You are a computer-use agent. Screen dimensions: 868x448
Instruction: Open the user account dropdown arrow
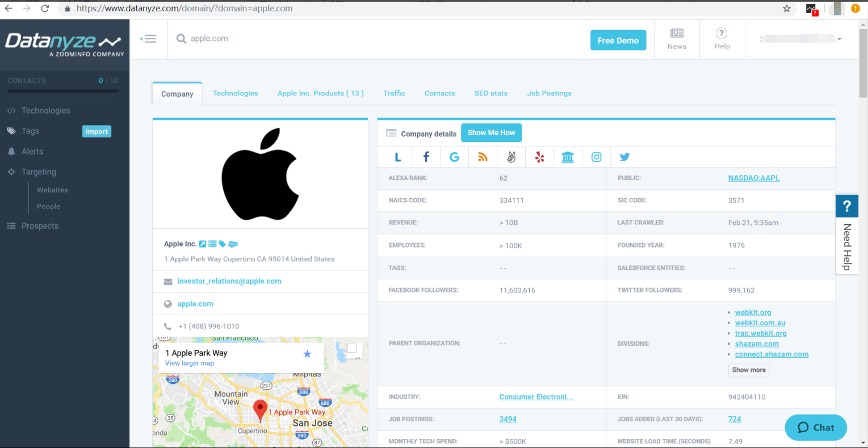point(839,39)
